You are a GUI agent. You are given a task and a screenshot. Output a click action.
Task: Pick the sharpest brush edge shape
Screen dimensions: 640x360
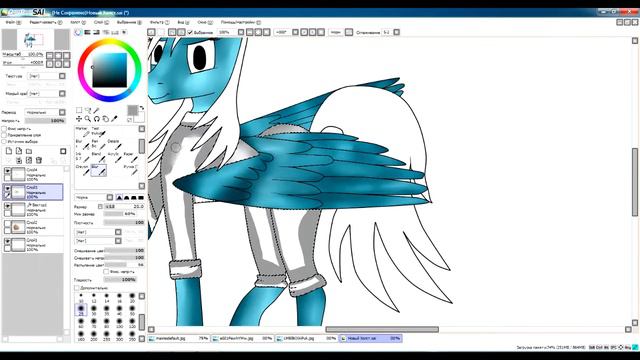tap(119, 198)
